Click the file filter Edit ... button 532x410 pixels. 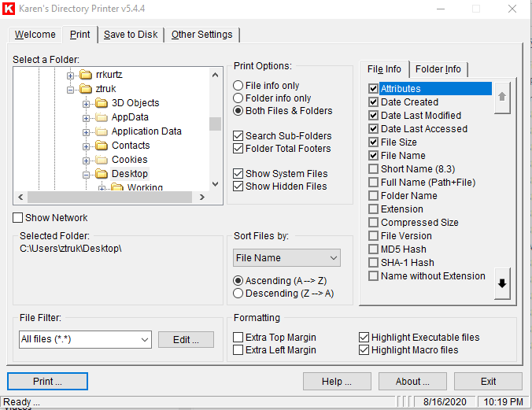(x=186, y=340)
